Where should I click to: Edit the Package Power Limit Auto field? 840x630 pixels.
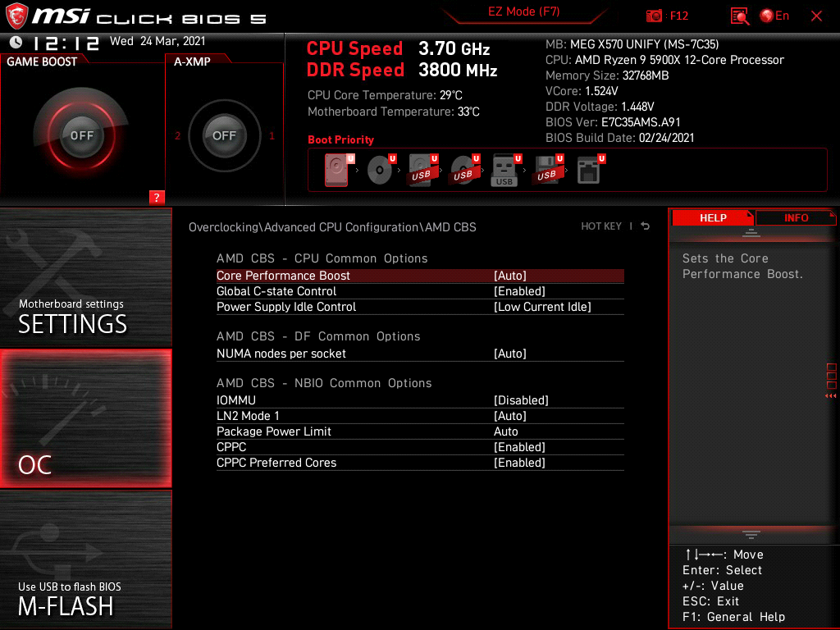[505, 431]
